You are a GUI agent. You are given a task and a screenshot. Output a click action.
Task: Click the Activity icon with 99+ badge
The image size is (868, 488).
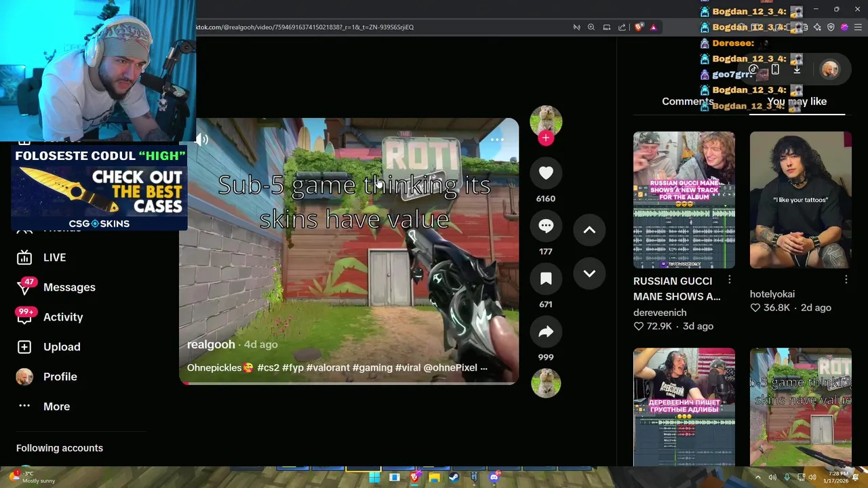(x=25, y=317)
